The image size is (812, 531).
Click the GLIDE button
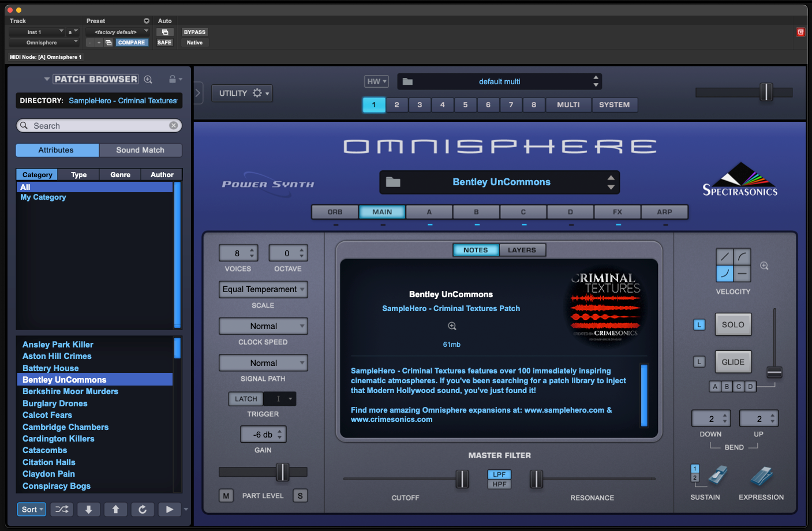(733, 362)
